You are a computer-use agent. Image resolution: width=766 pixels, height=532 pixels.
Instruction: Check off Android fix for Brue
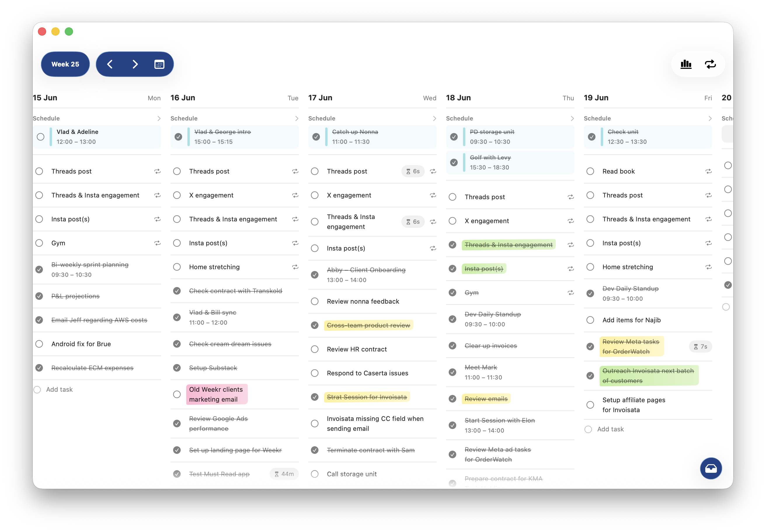pyautogui.click(x=39, y=344)
